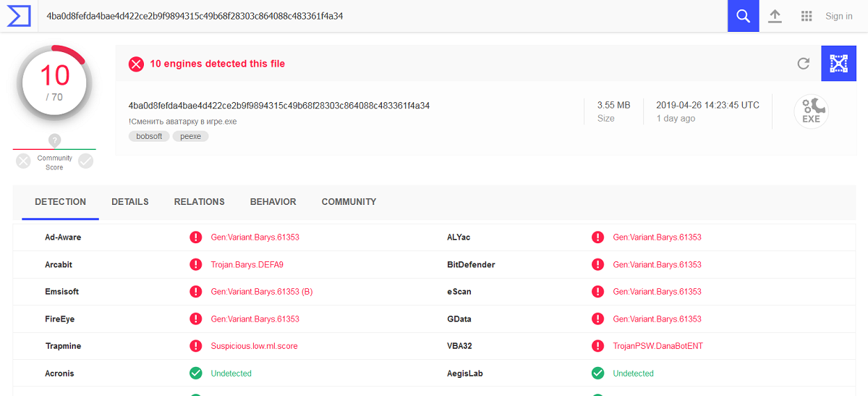The width and height of the screenshot is (868, 396).
Task: Open the DETAILS tab
Action: point(130,202)
